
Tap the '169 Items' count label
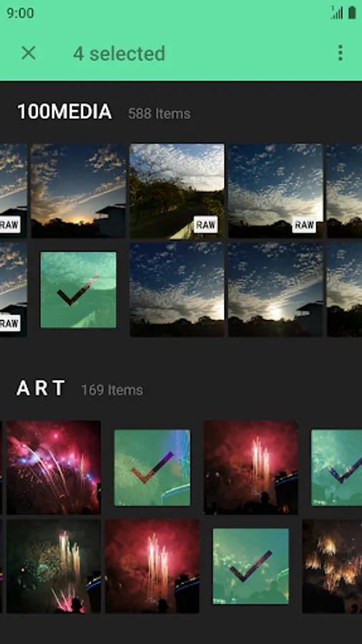(x=112, y=390)
